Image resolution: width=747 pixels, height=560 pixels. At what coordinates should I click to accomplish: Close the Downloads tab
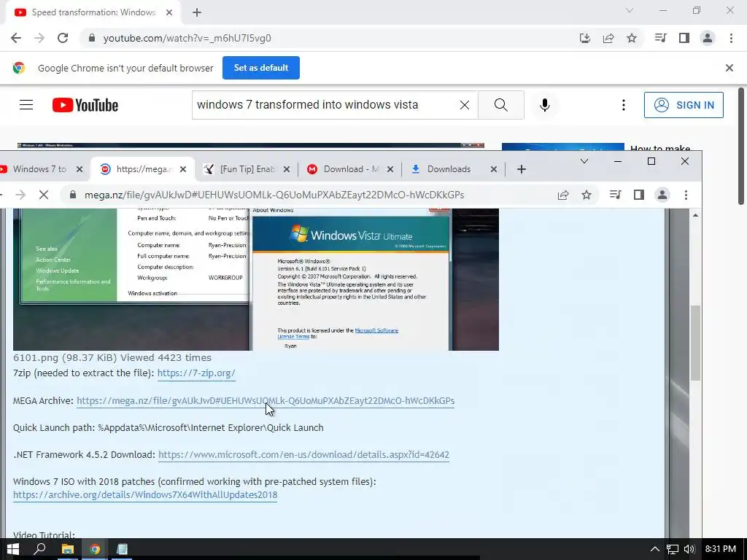pyautogui.click(x=494, y=169)
